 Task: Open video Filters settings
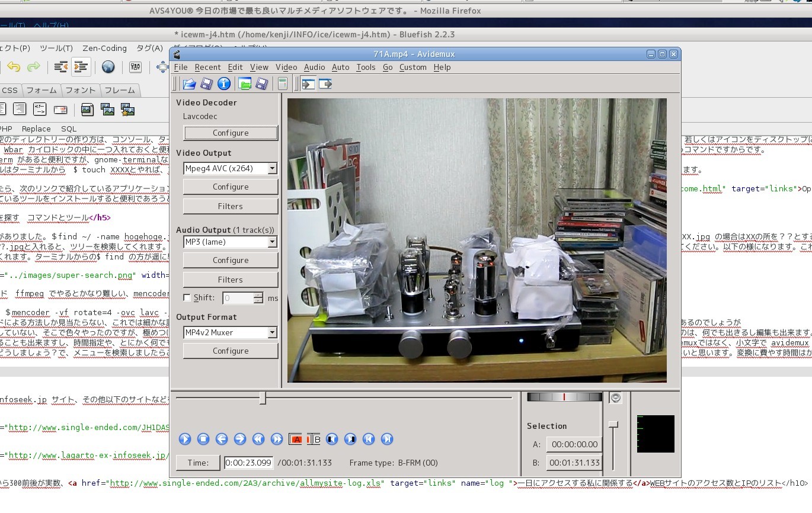click(230, 206)
